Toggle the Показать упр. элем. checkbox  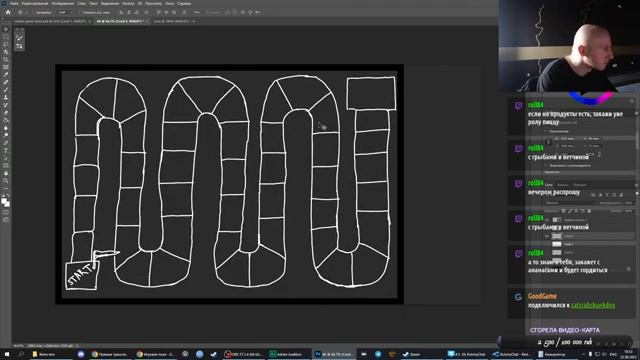pos(81,12)
